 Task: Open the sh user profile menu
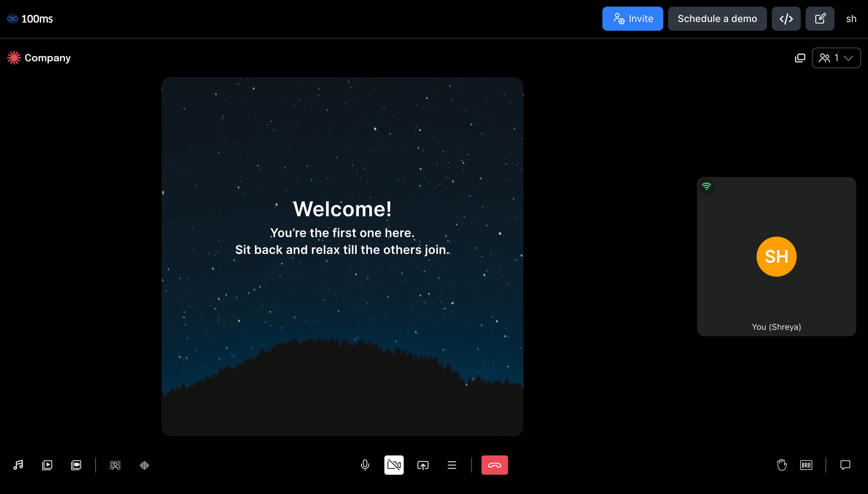click(x=851, y=19)
